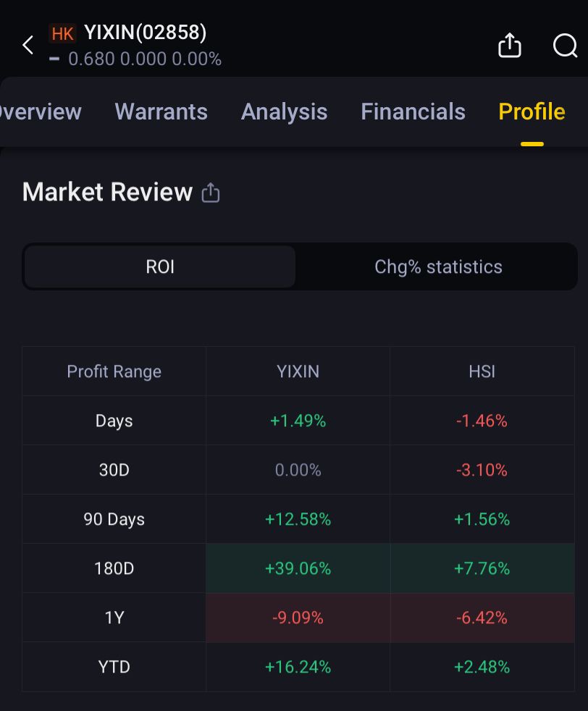Screen dimensions: 588x711
Task: Tap the +16.24% YIXIN YTD value
Action: pos(298,667)
